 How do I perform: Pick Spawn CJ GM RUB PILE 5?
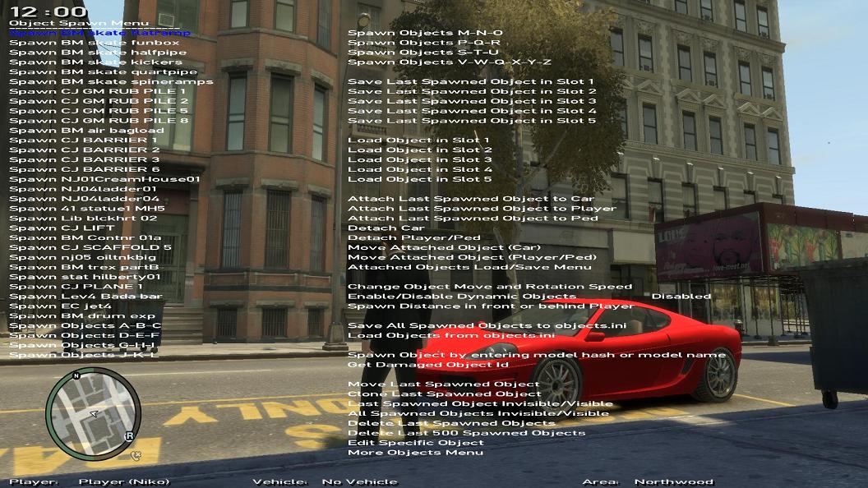(99, 111)
